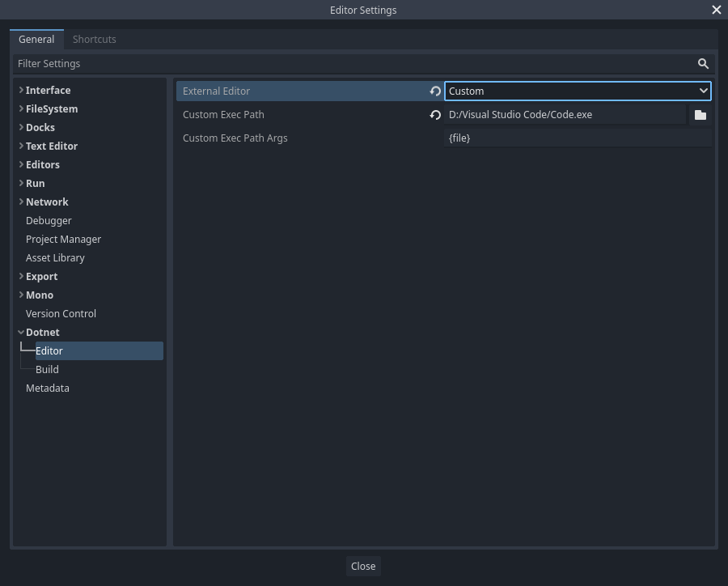Select the Project Manager settings entry

coord(63,239)
